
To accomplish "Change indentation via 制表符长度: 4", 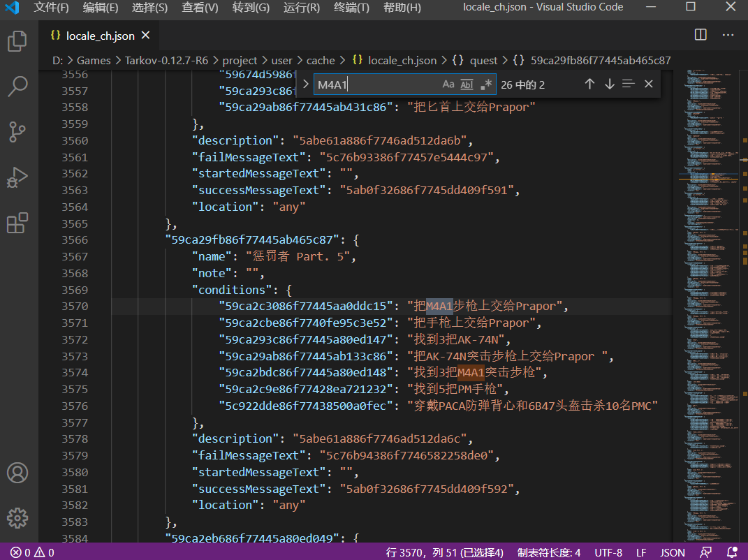I will pyautogui.click(x=548, y=552).
